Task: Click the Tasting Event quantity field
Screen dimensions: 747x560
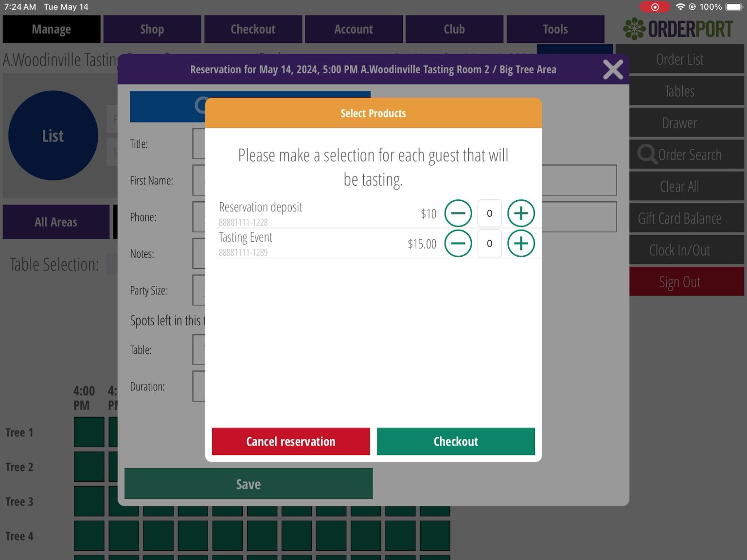Action: coord(489,244)
